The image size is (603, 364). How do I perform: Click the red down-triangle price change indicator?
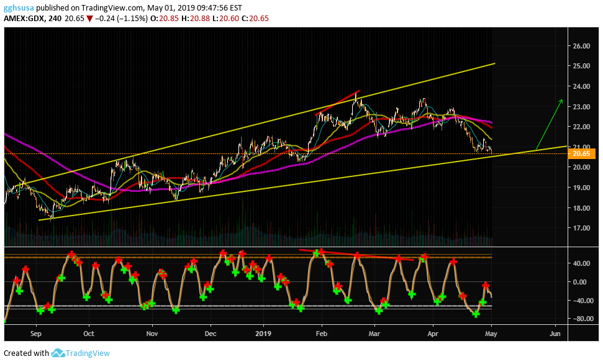point(89,19)
